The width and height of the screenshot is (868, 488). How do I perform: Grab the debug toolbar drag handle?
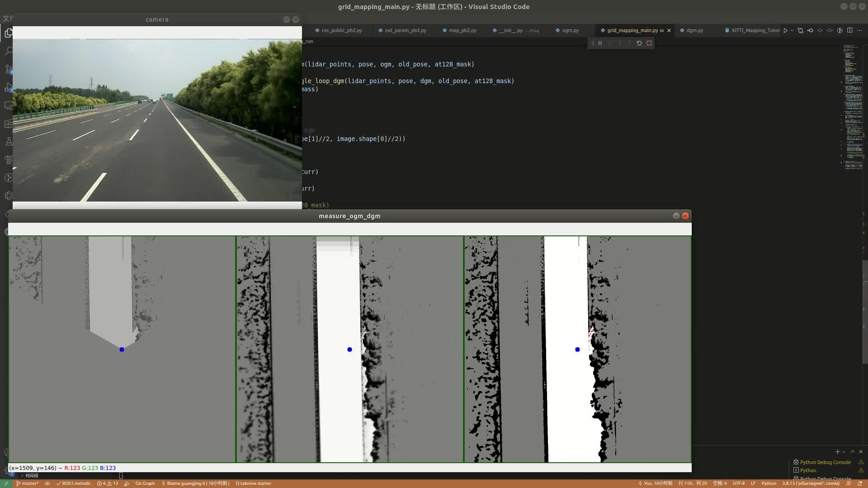coord(593,43)
